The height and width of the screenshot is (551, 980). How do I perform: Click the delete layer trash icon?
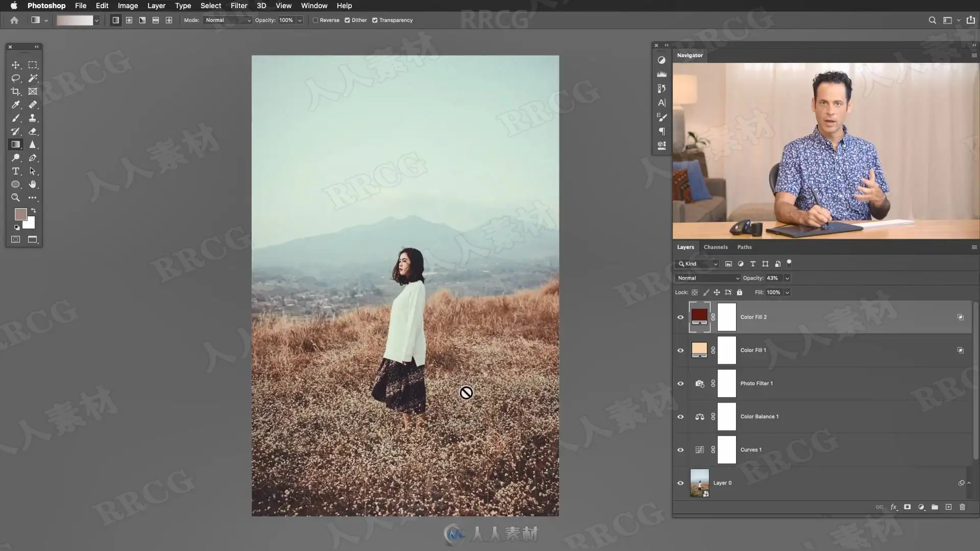pos(962,507)
